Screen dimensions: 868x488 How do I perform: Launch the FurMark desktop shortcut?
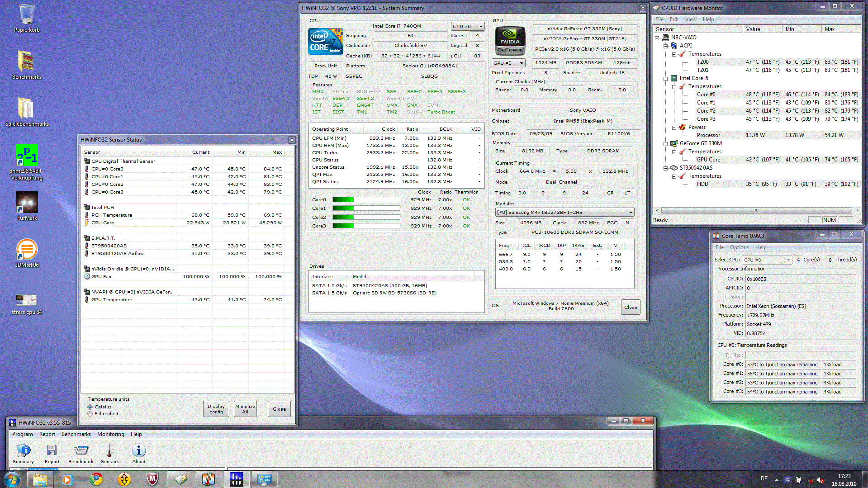(27, 206)
